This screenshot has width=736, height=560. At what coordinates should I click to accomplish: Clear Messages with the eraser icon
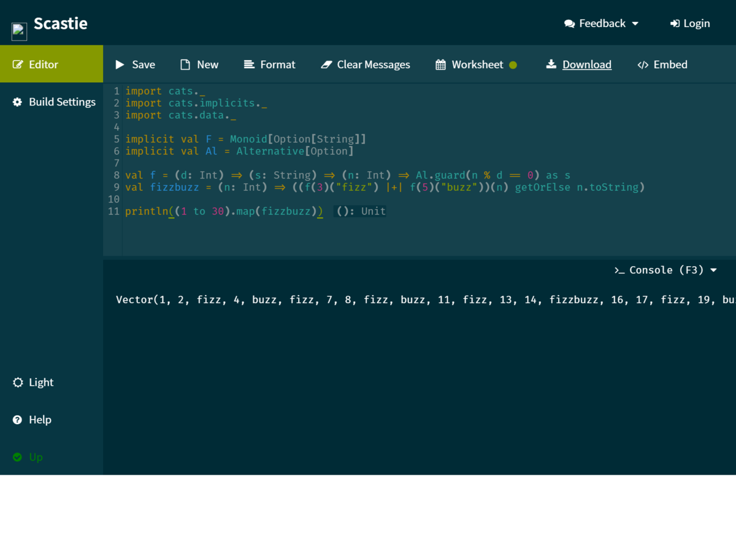point(326,64)
